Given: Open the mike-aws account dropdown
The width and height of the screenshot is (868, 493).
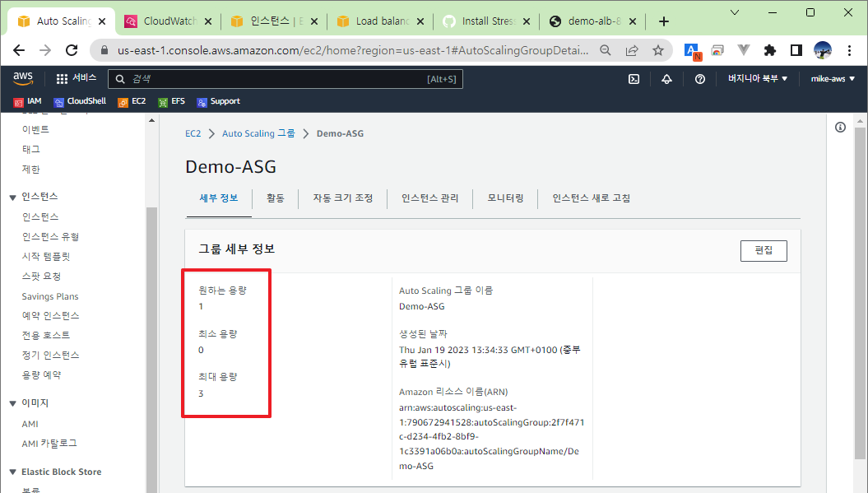Looking at the screenshot, I should click(x=833, y=79).
